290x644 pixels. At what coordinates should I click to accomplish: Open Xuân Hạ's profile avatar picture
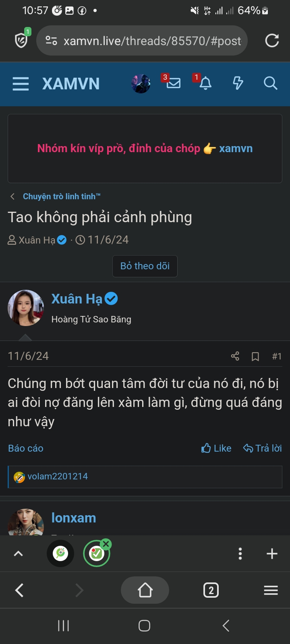pos(26,308)
